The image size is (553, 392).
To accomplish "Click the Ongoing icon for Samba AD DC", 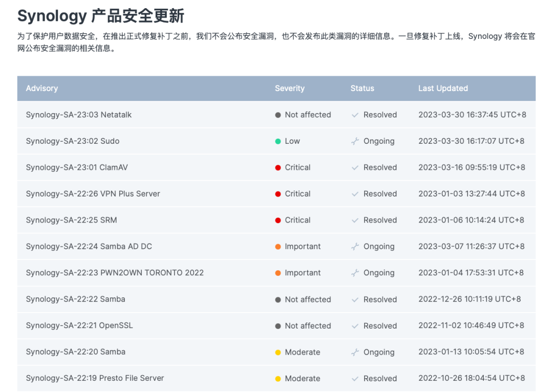I will click(x=355, y=246).
